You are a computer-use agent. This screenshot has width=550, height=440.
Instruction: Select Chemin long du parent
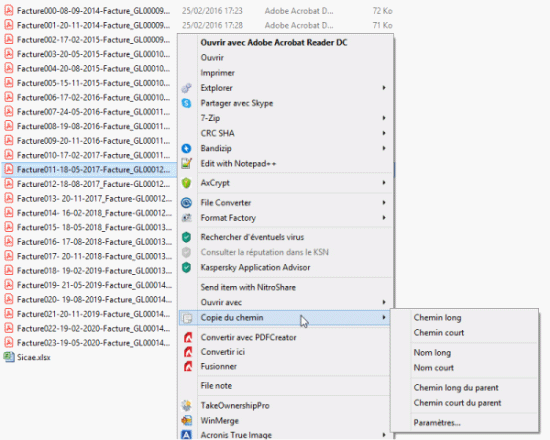456,388
